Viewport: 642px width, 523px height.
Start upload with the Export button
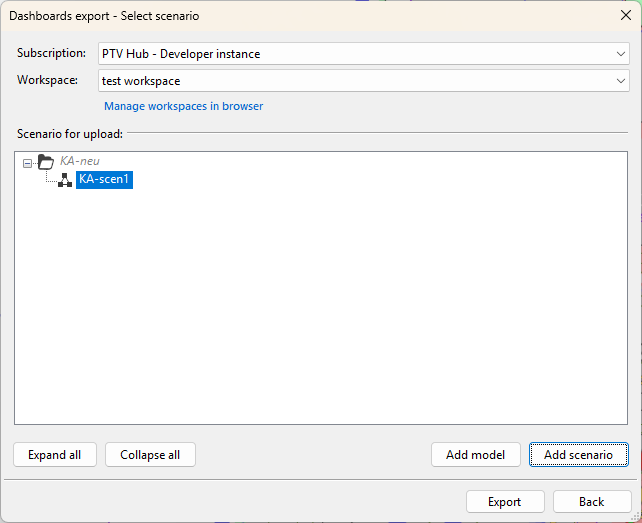pyautogui.click(x=504, y=502)
